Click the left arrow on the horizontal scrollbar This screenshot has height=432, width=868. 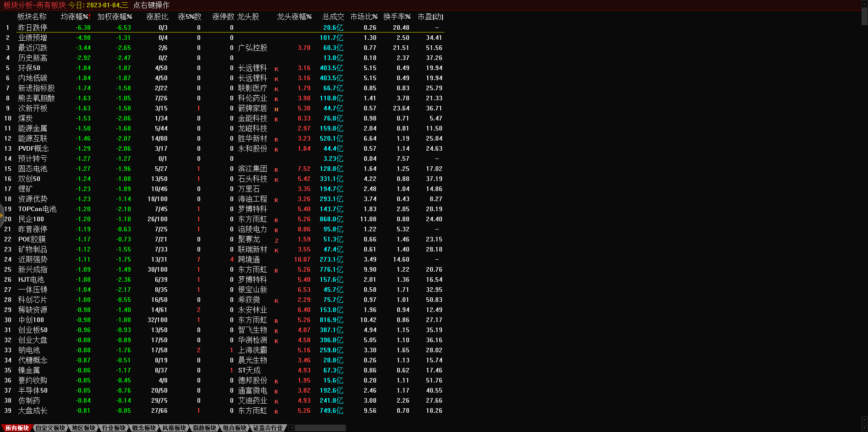coord(292,428)
